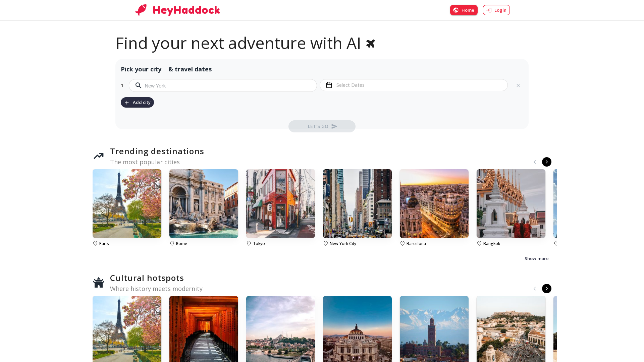The width and height of the screenshot is (644, 362).
Task: Open the Rome Trevi Fountain photo
Action: (204, 203)
